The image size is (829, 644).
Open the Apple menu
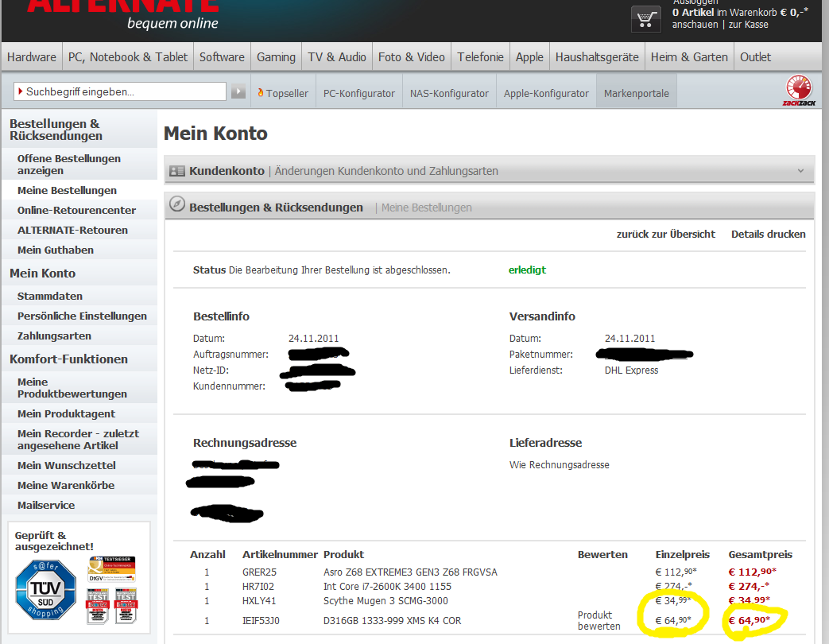tap(529, 57)
